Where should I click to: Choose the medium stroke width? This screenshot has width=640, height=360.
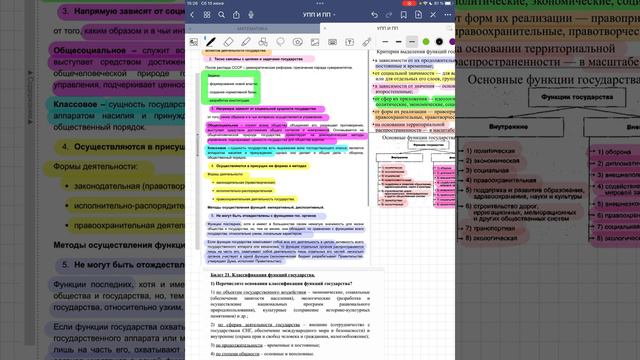(x=398, y=42)
